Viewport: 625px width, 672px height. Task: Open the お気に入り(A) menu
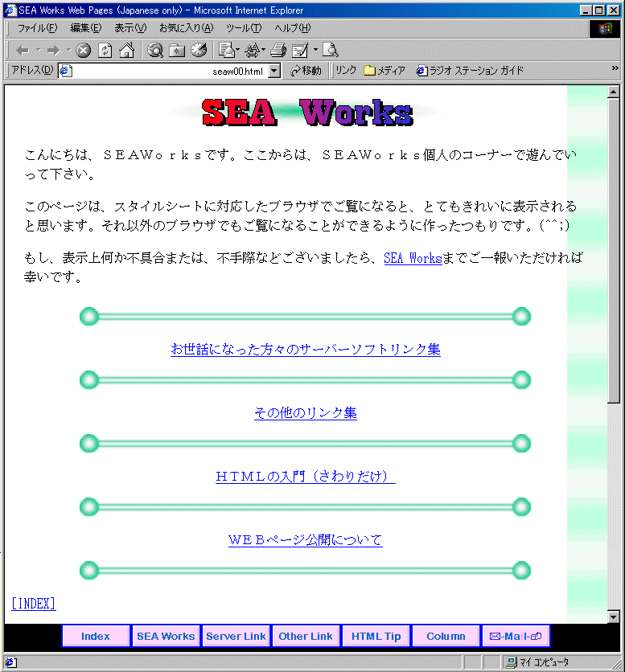coord(186,28)
